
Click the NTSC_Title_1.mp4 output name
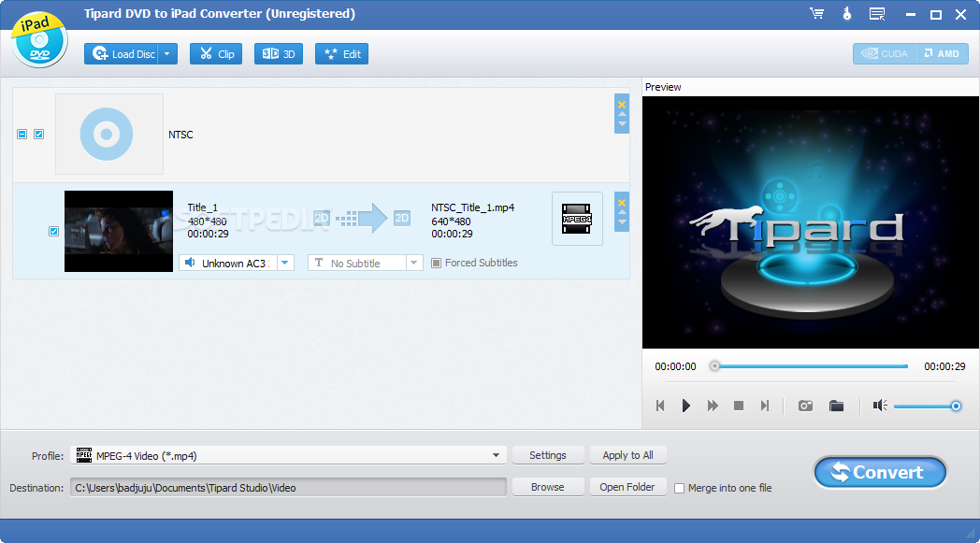tap(472, 207)
